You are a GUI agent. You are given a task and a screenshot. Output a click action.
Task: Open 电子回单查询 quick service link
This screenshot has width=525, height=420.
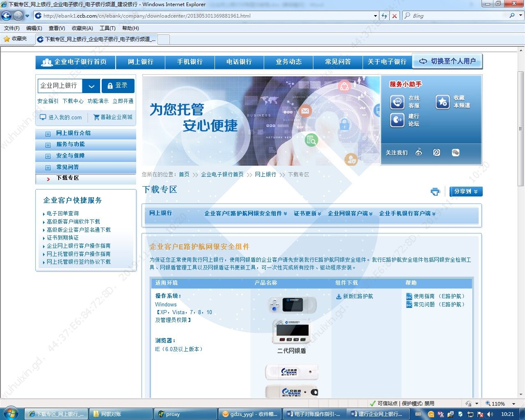coord(63,213)
